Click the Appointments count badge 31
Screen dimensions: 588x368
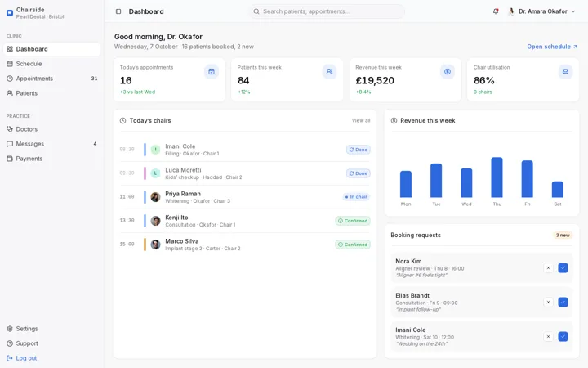click(x=94, y=79)
